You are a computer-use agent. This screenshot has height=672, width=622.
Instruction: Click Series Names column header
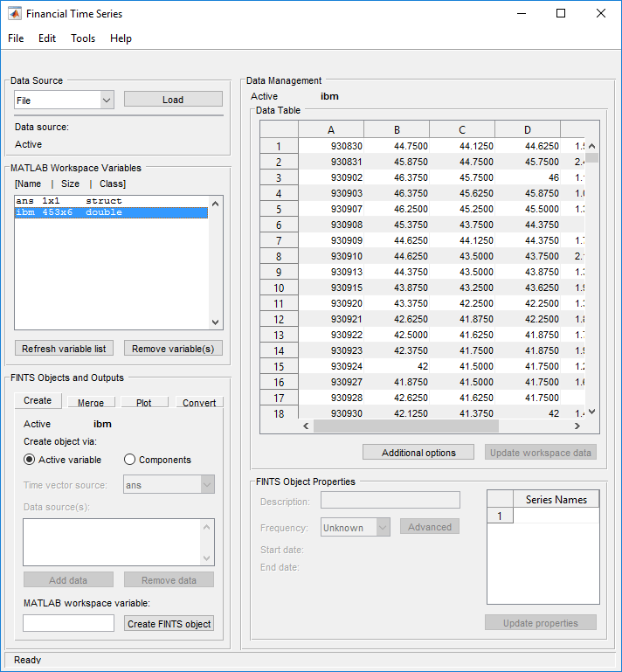coord(556,500)
